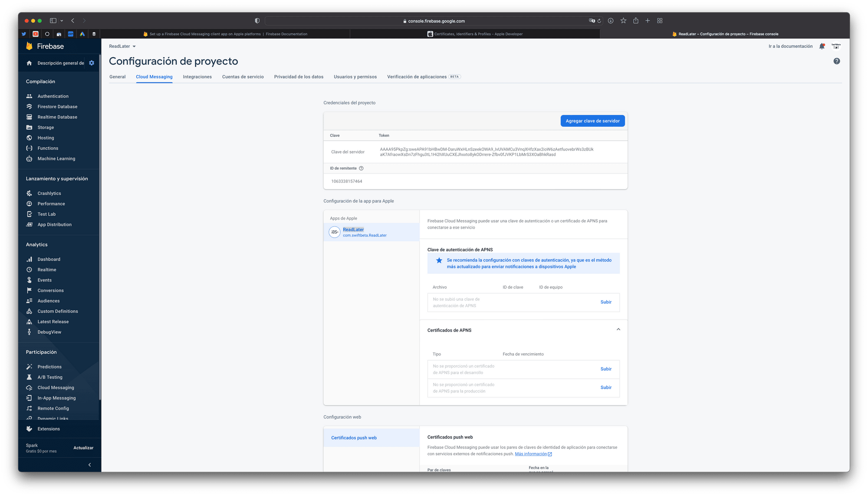Switch to the Apple Developer browser tab
This screenshot has width=868, height=496.
pos(475,34)
